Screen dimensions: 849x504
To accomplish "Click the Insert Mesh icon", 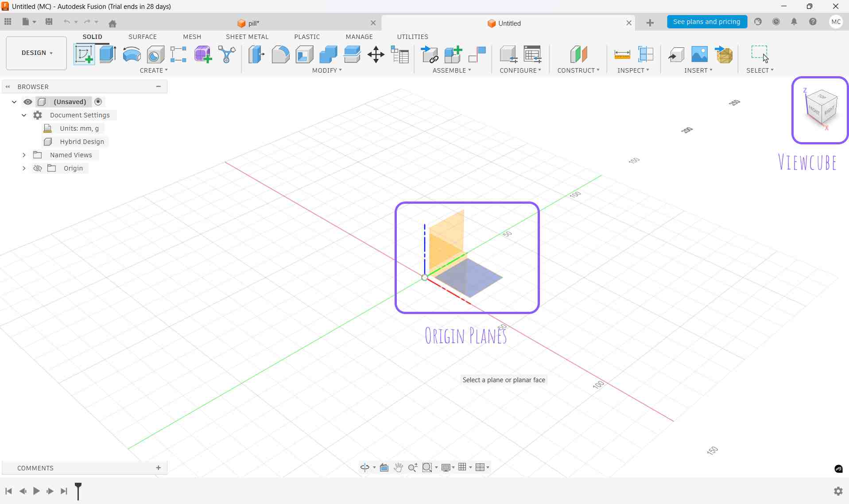I will (x=724, y=54).
